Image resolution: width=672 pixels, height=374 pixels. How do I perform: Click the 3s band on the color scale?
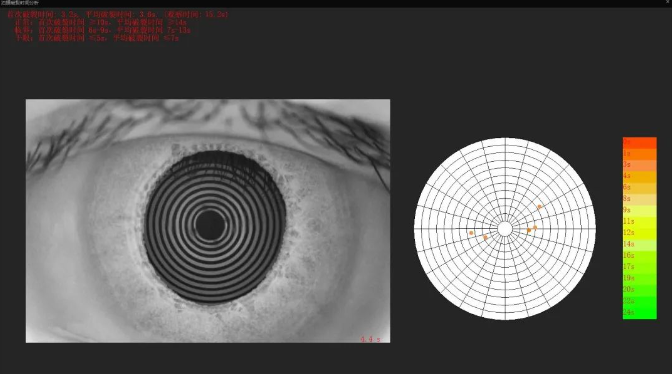tap(639, 165)
